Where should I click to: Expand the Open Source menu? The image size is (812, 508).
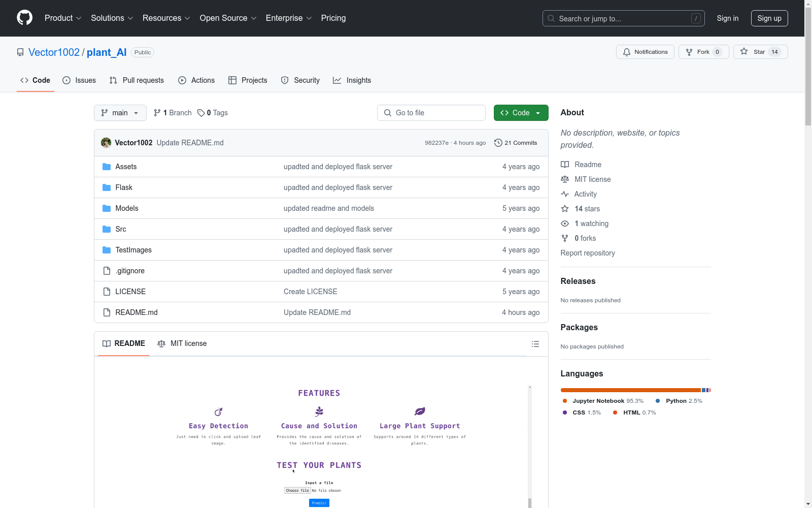[228, 18]
